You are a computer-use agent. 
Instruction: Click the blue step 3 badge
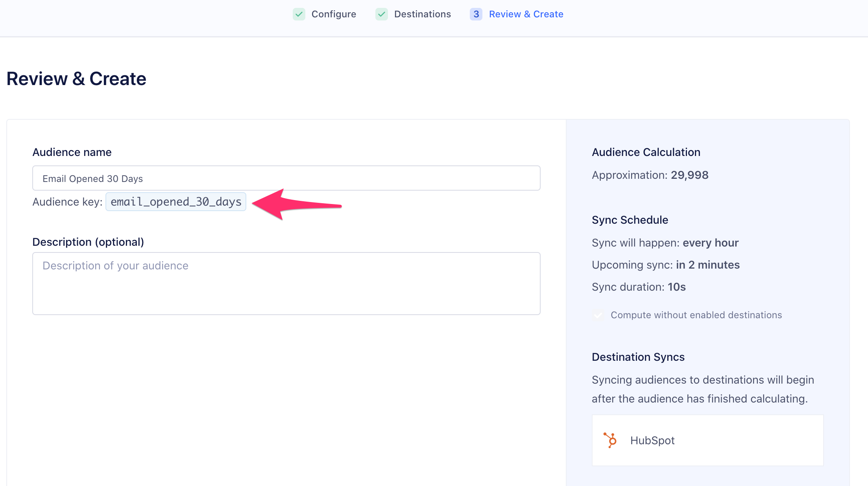[x=476, y=14]
